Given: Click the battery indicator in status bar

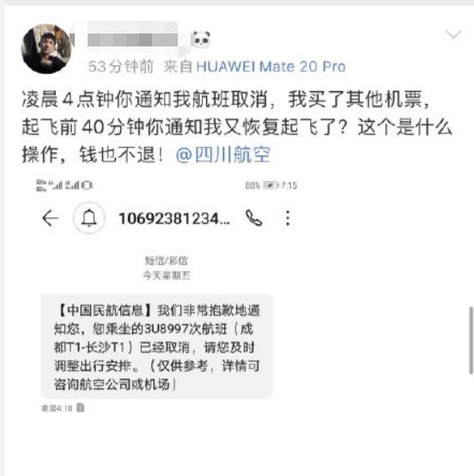Looking at the screenshot, I should [x=270, y=186].
